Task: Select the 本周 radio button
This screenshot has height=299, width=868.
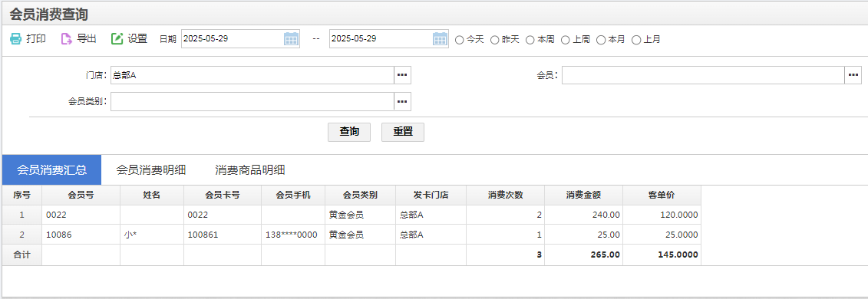Action: coord(530,40)
